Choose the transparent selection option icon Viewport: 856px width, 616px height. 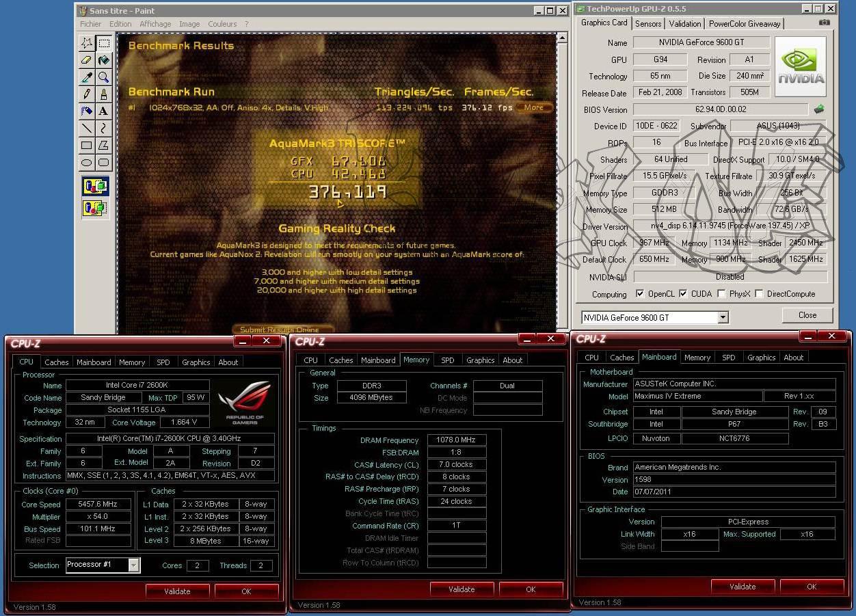95,208
